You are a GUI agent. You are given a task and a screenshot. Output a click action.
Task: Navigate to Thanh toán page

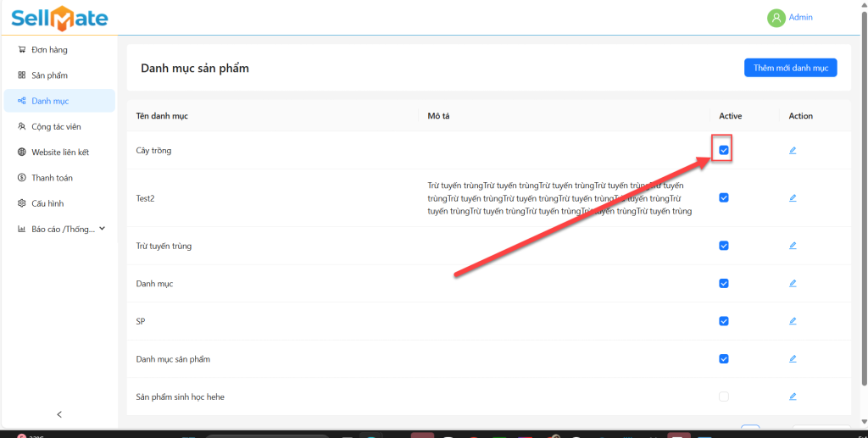pos(52,178)
